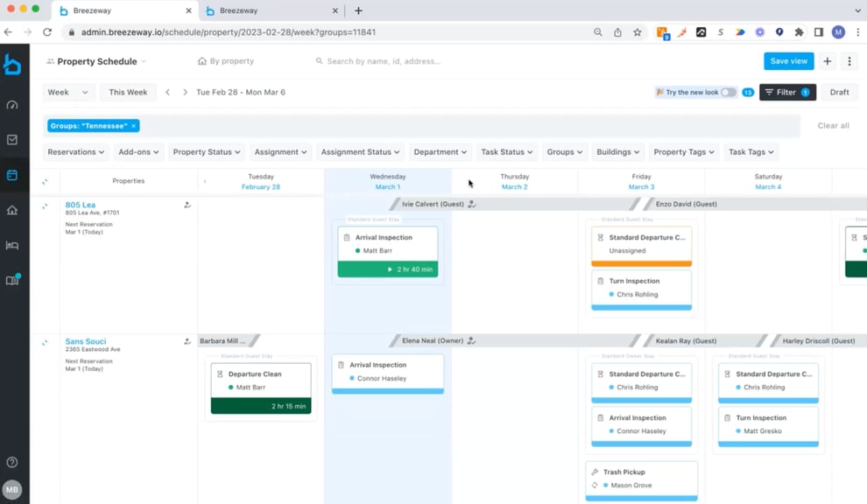Viewport: 867px width, 504px height.
Task: Open the three-dot menu next to Save view
Action: (x=848, y=61)
